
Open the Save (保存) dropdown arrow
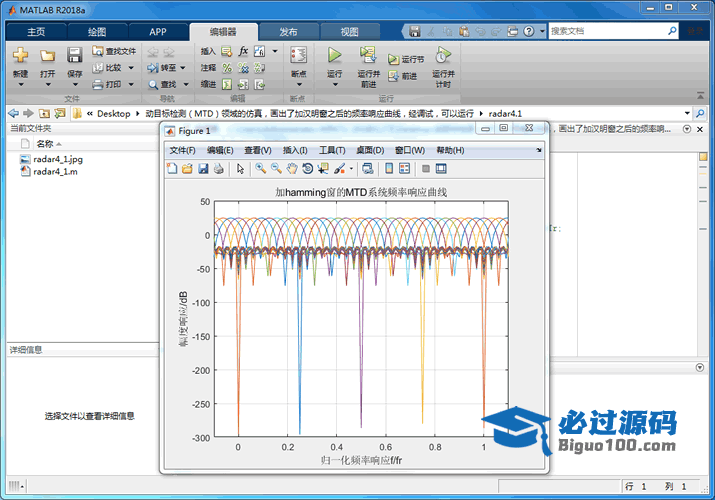click(x=75, y=85)
